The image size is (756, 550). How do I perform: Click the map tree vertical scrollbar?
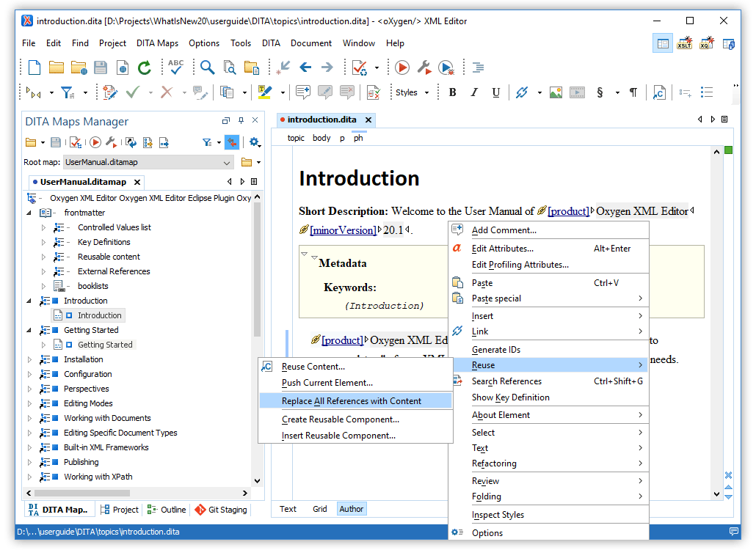[x=257, y=270]
